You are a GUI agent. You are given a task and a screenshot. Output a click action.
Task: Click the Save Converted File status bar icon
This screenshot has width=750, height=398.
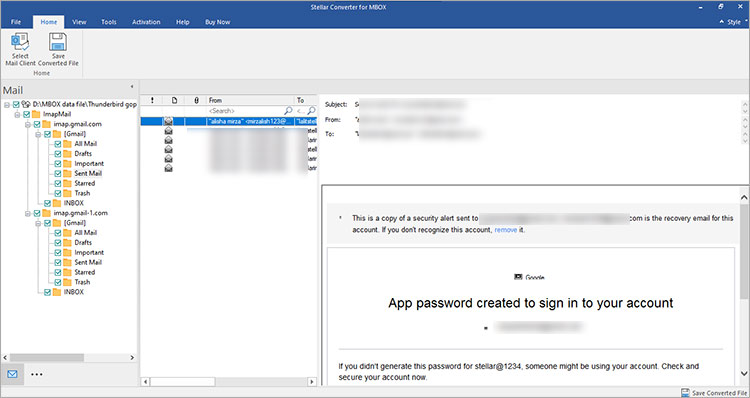(x=685, y=393)
